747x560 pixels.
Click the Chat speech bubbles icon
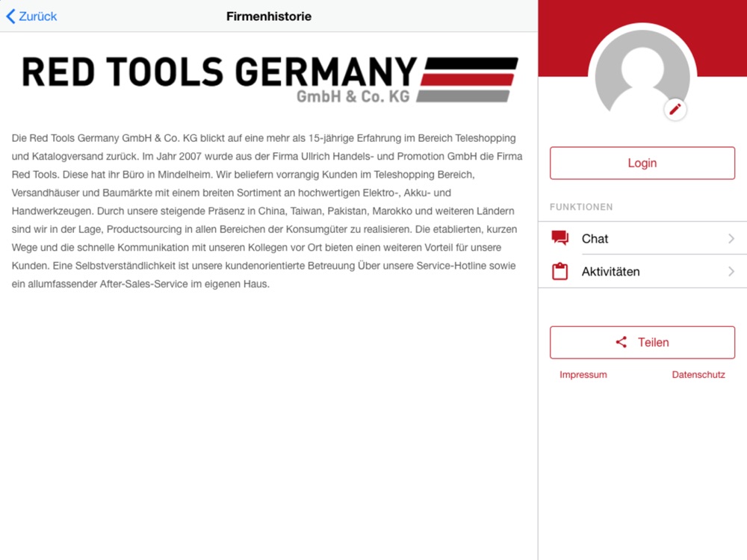560,238
